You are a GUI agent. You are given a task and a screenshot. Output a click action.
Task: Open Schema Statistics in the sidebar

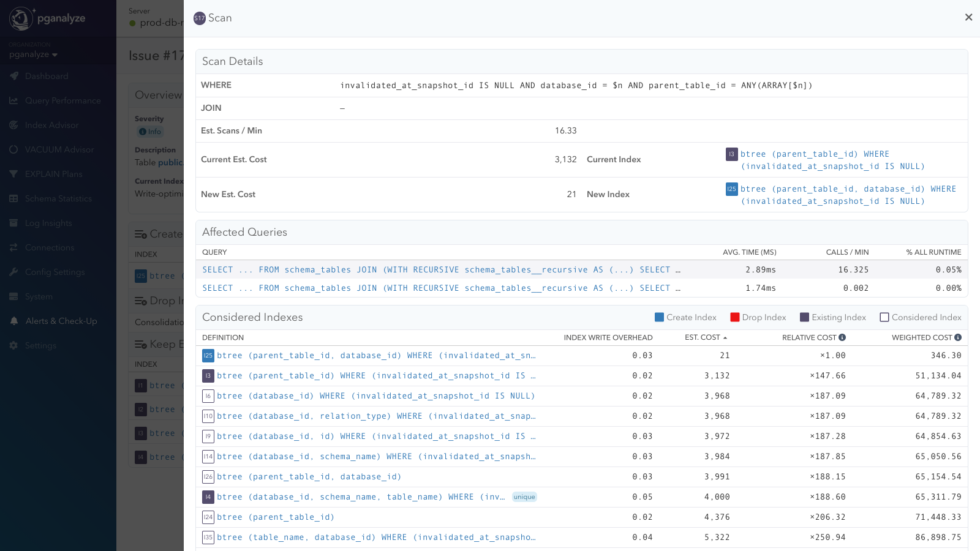[x=58, y=198]
